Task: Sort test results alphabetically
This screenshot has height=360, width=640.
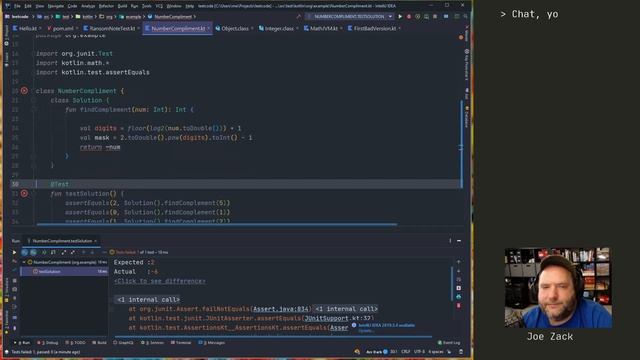Action: click(44, 252)
